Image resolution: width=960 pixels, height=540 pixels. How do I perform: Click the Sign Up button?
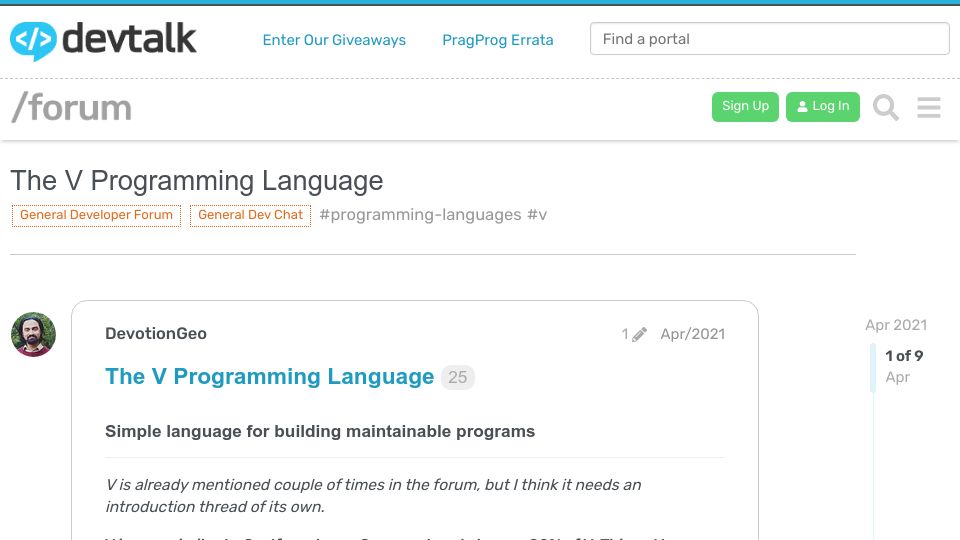pos(745,107)
